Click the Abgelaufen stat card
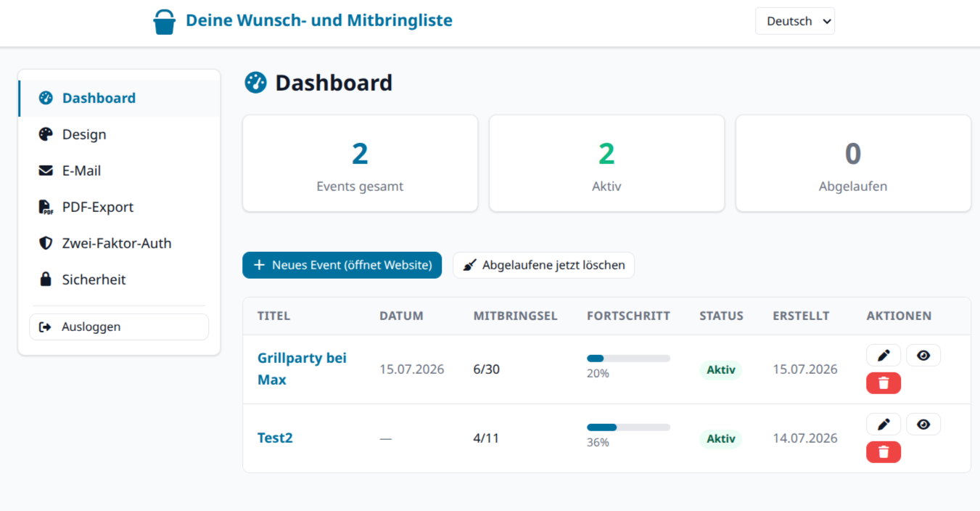 [x=853, y=163]
